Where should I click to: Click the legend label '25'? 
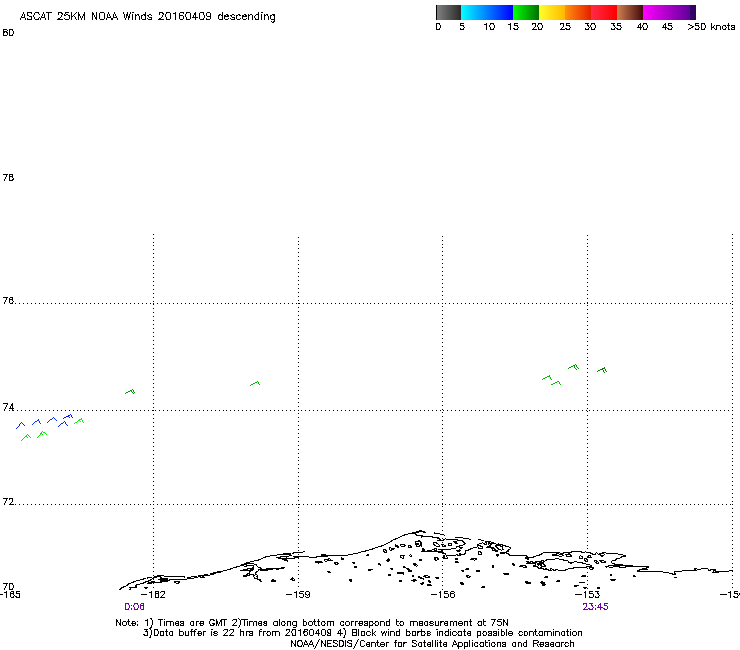[565, 27]
